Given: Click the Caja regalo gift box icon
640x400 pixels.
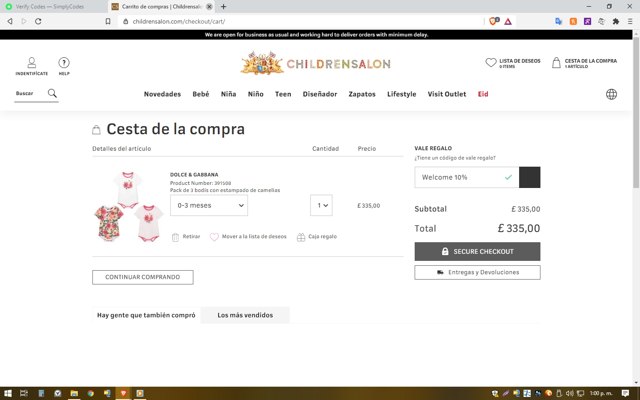Looking at the screenshot, I should 301,237.
